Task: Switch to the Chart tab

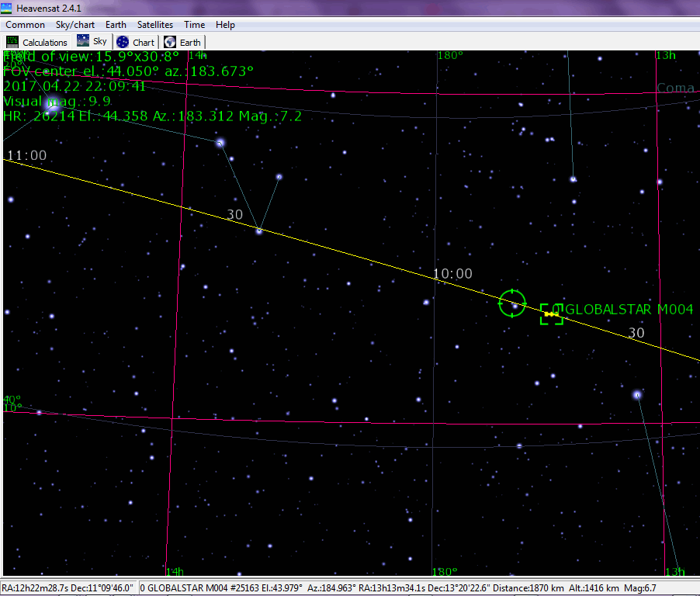Action: click(136, 42)
